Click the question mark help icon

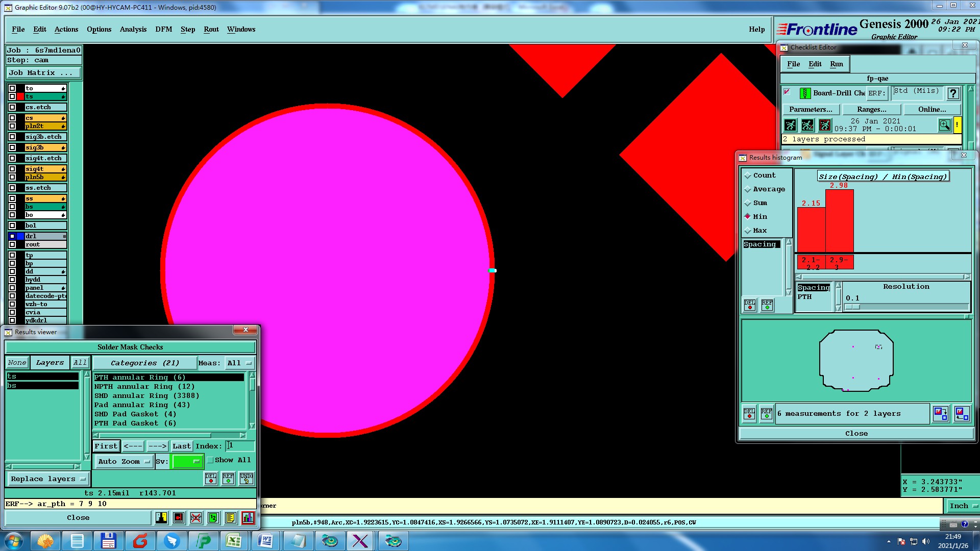click(953, 93)
